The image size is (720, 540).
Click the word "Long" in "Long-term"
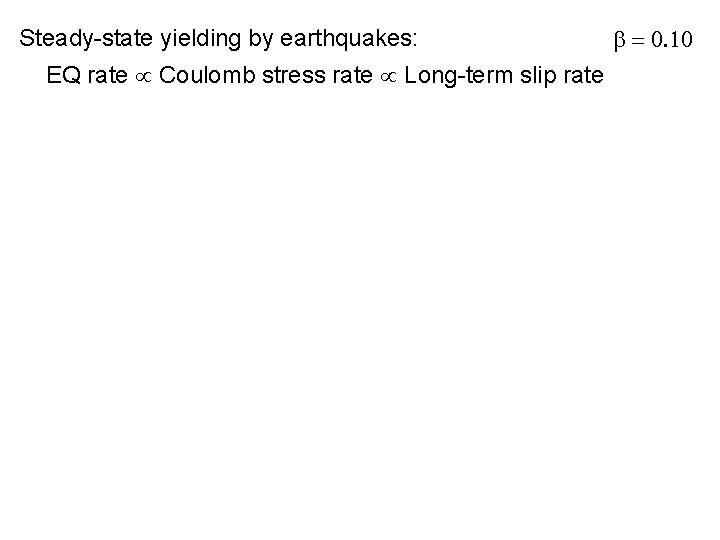pos(428,76)
